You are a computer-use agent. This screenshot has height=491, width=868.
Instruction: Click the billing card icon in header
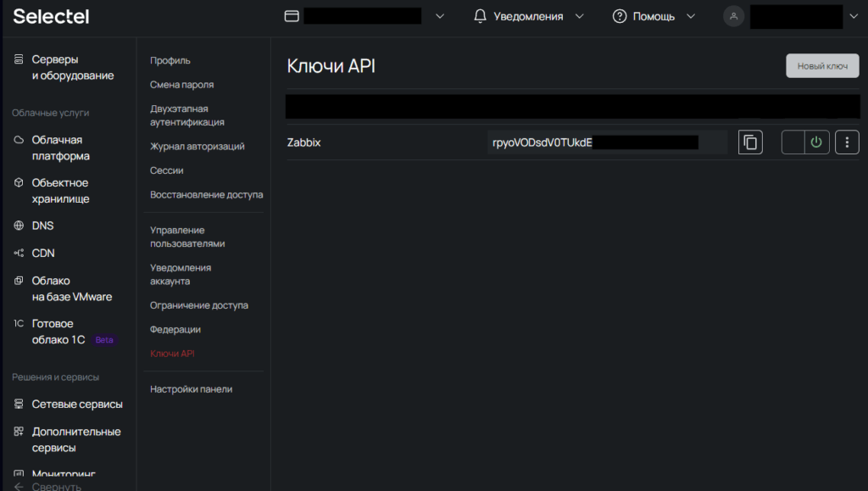pyautogui.click(x=292, y=17)
